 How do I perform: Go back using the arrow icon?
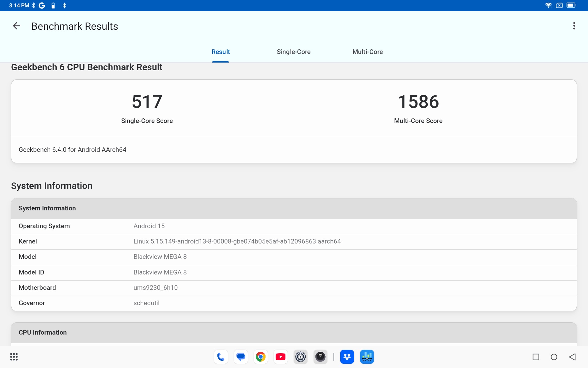point(17,26)
